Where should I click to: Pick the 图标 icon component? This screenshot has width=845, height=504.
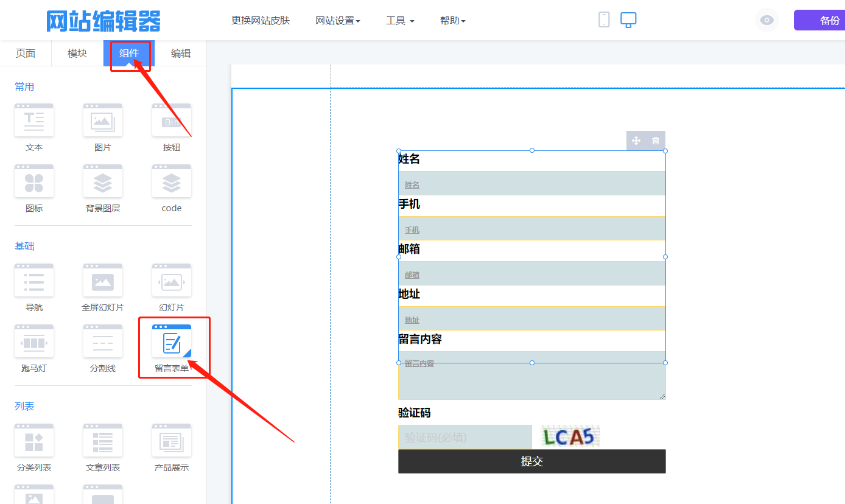pos(34,181)
